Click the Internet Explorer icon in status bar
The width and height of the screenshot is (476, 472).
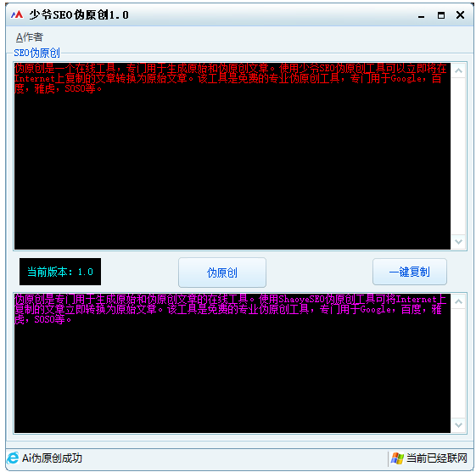(x=13, y=458)
